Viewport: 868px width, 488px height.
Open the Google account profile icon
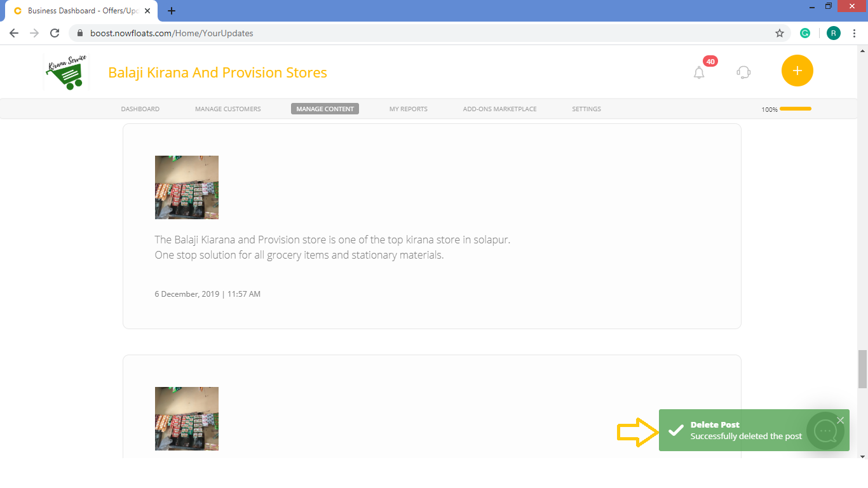click(x=833, y=32)
